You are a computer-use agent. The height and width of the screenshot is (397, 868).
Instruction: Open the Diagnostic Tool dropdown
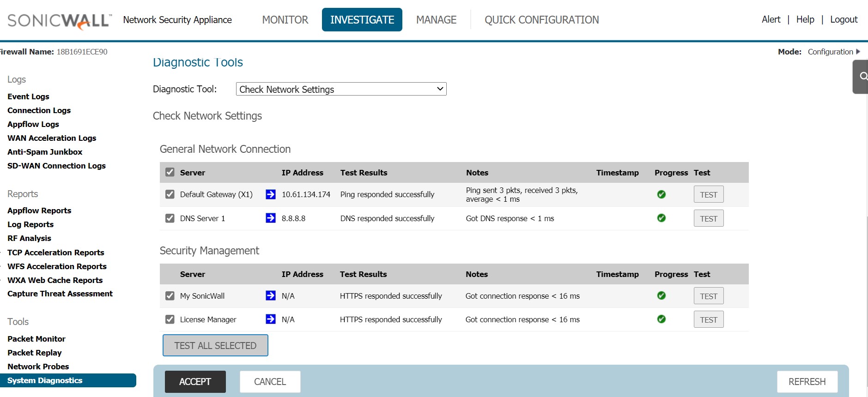point(341,89)
